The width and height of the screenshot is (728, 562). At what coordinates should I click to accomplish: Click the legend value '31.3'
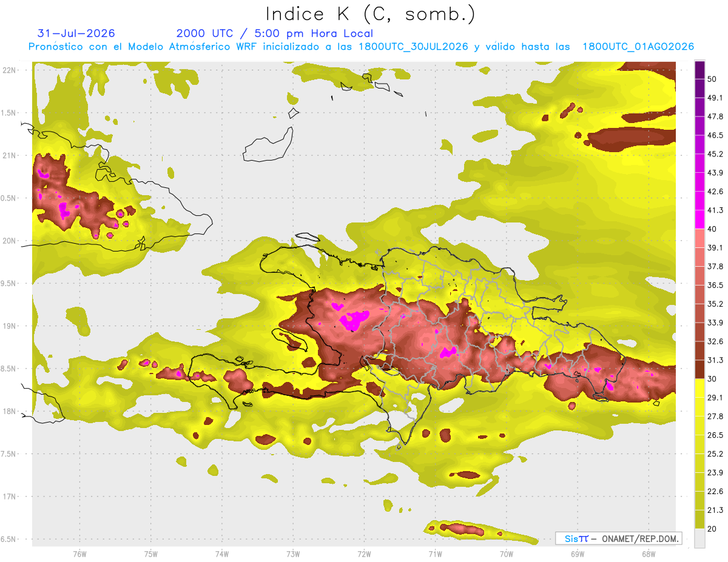coord(715,360)
